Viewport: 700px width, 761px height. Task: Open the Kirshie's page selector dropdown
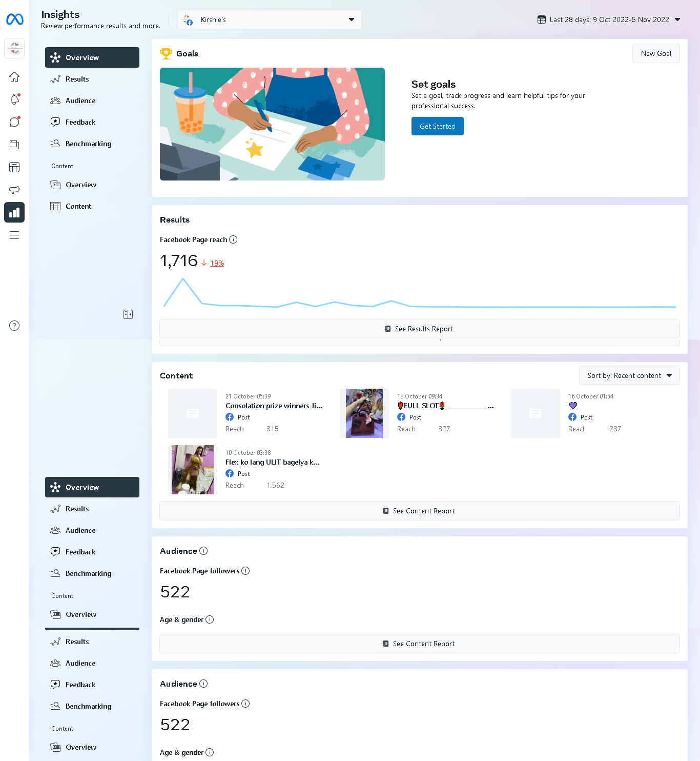[270, 19]
